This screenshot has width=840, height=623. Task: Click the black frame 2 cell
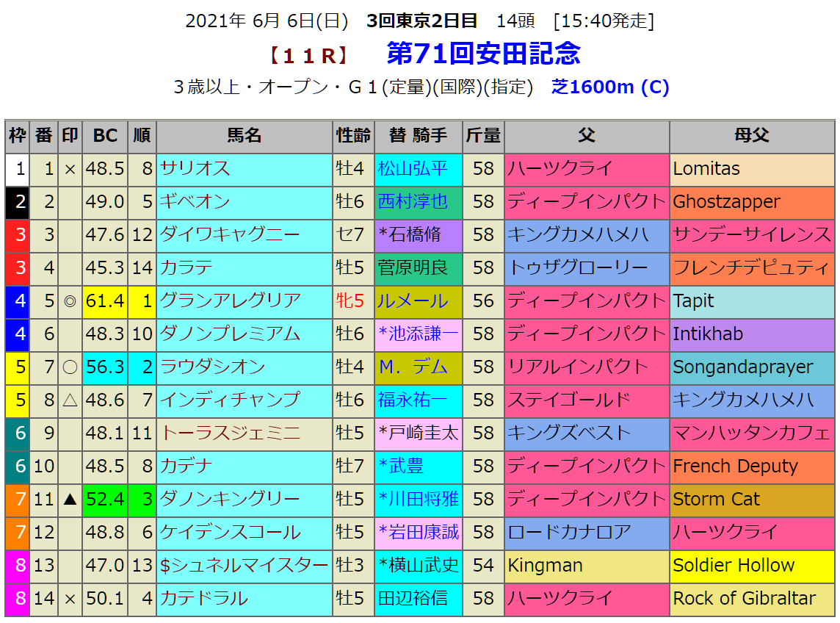(x=18, y=202)
